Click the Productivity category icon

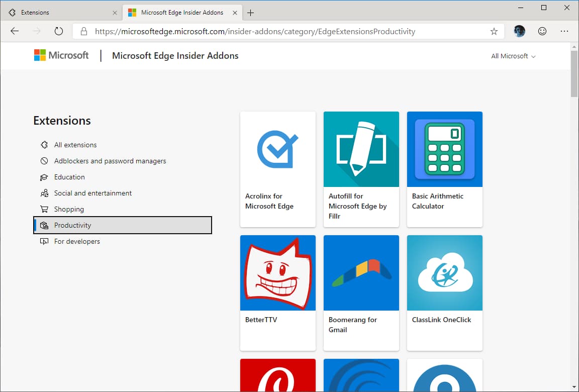point(44,225)
